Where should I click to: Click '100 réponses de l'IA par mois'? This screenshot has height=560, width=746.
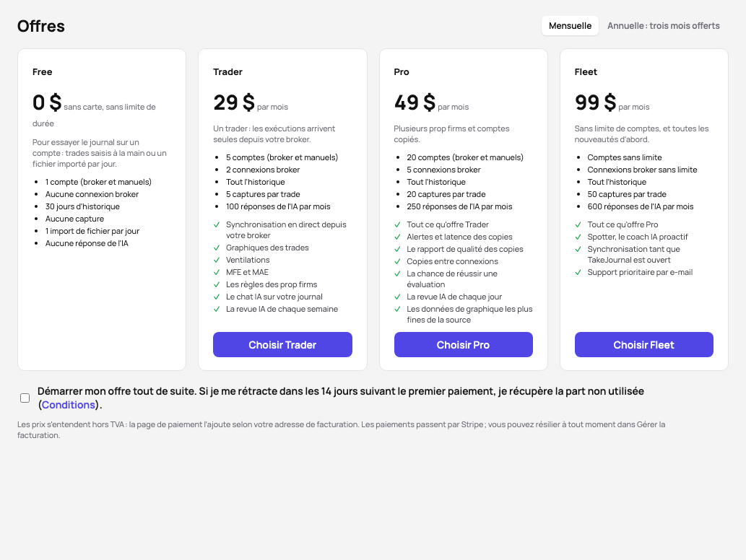278,207
